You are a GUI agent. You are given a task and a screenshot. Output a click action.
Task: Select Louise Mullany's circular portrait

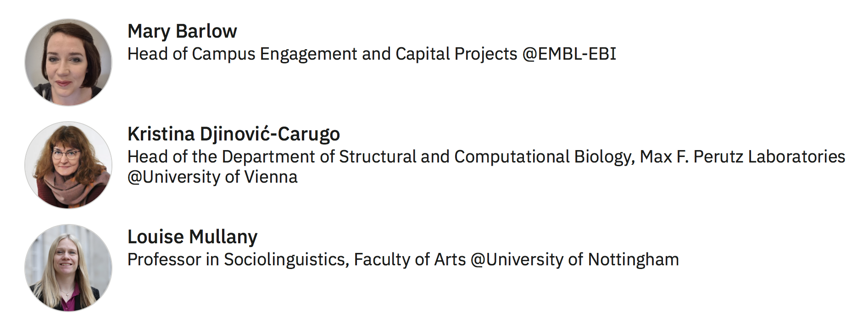coord(68,268)
